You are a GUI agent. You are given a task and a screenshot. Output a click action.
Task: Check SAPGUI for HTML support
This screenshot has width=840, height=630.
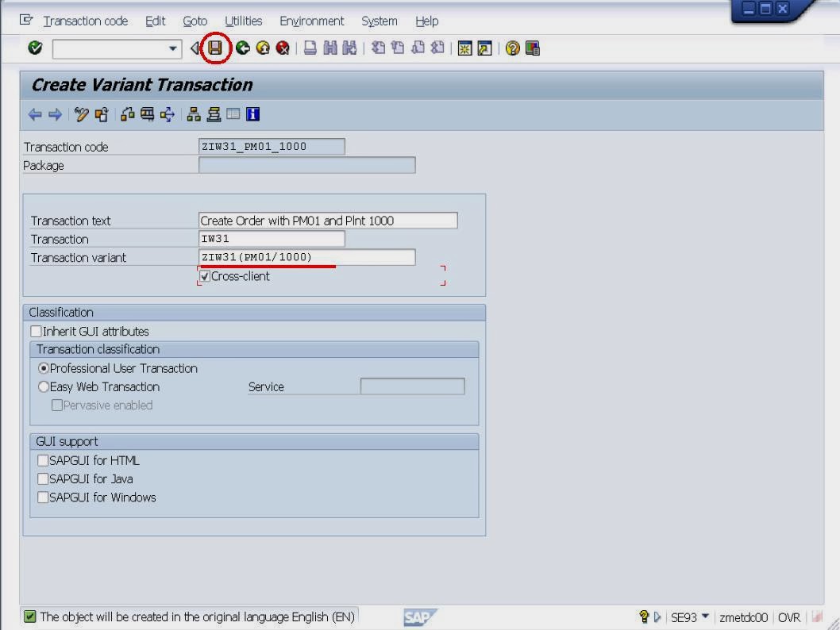[x=42, y=460]
